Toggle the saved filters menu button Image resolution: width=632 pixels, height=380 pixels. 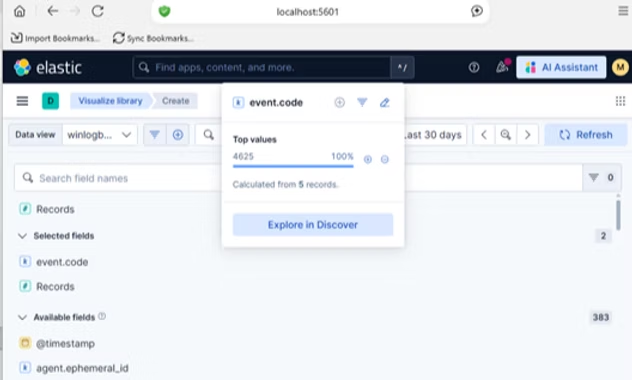[x=155, y=135]
